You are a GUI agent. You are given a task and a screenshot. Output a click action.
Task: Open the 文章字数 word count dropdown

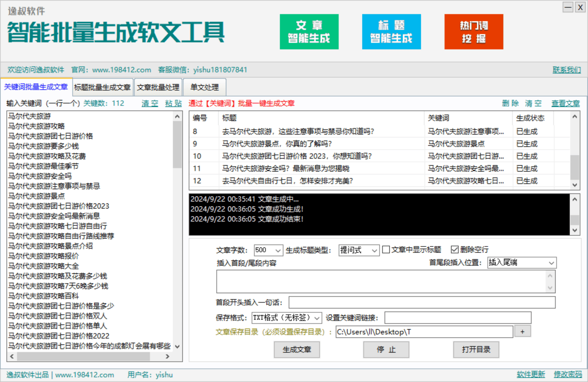pyautogui.click(x=278, y=250)
